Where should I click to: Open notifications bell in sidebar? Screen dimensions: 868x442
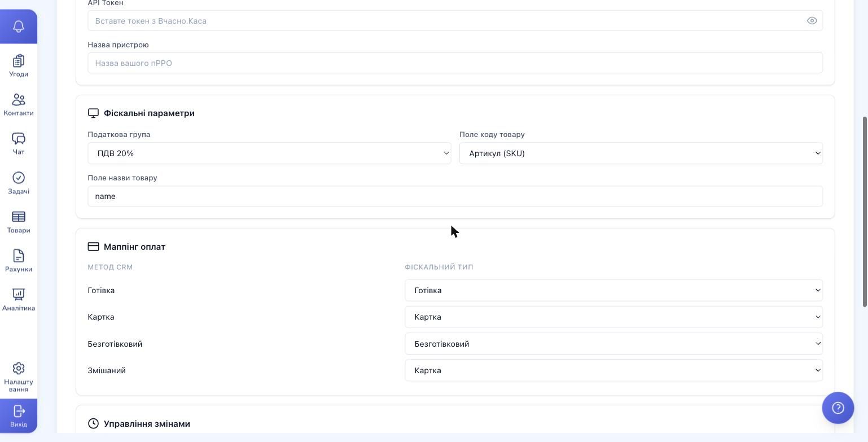pos(19,26)
